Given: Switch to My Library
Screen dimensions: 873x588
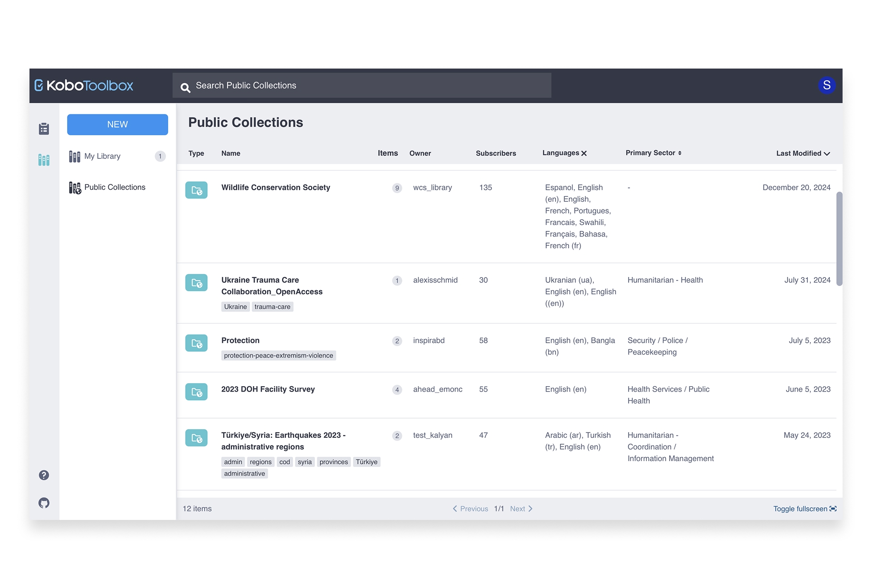Looking at the screenshot, I should click(102, 156).
